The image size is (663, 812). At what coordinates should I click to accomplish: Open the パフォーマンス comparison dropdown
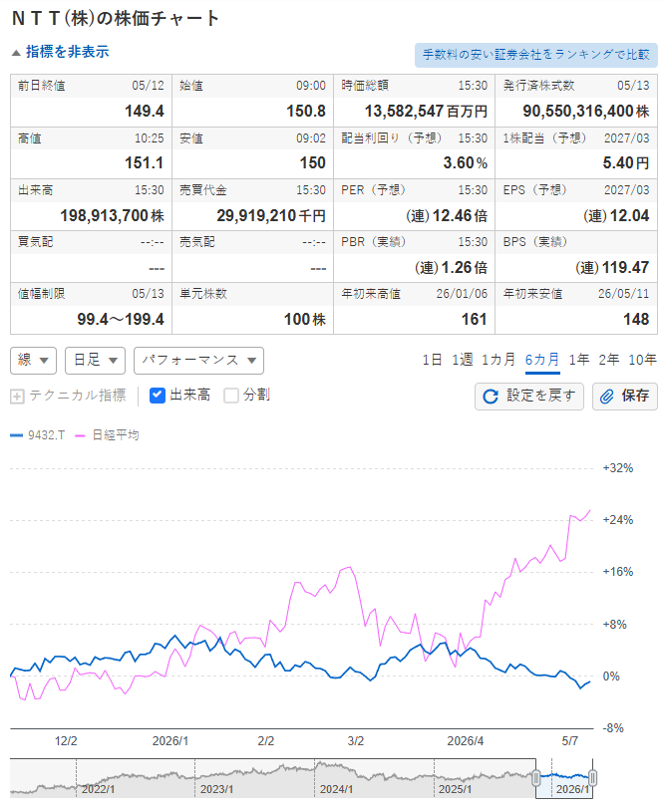tap(198, 361)
